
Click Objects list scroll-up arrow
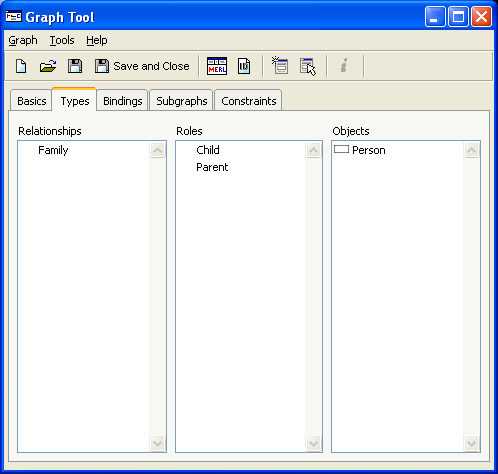coord(471,150)
